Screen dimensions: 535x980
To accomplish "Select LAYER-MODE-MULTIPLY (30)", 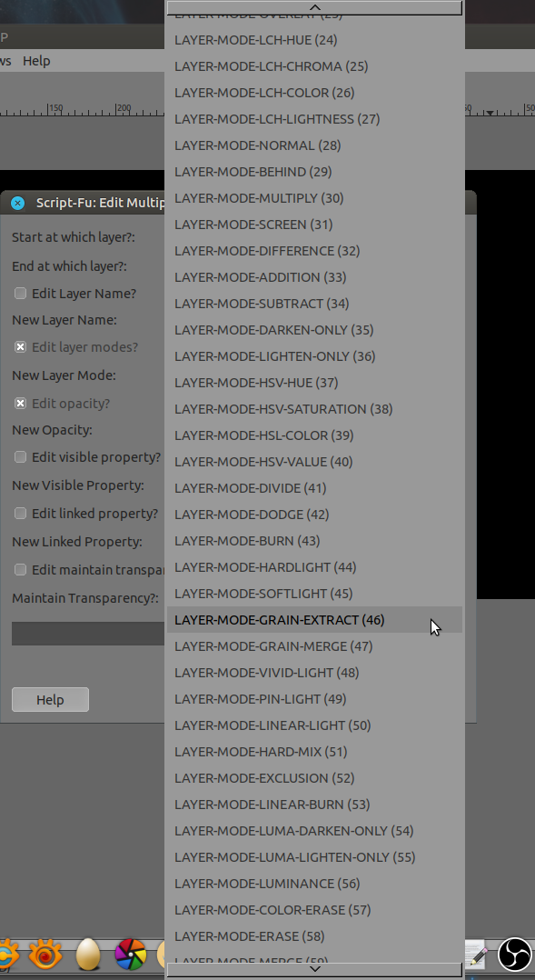I will [314, 198].
